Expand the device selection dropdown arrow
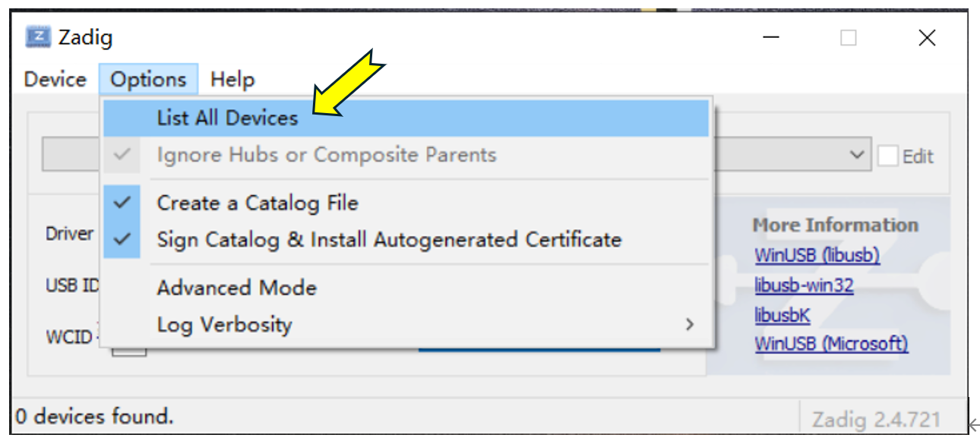 coord(857,155)
